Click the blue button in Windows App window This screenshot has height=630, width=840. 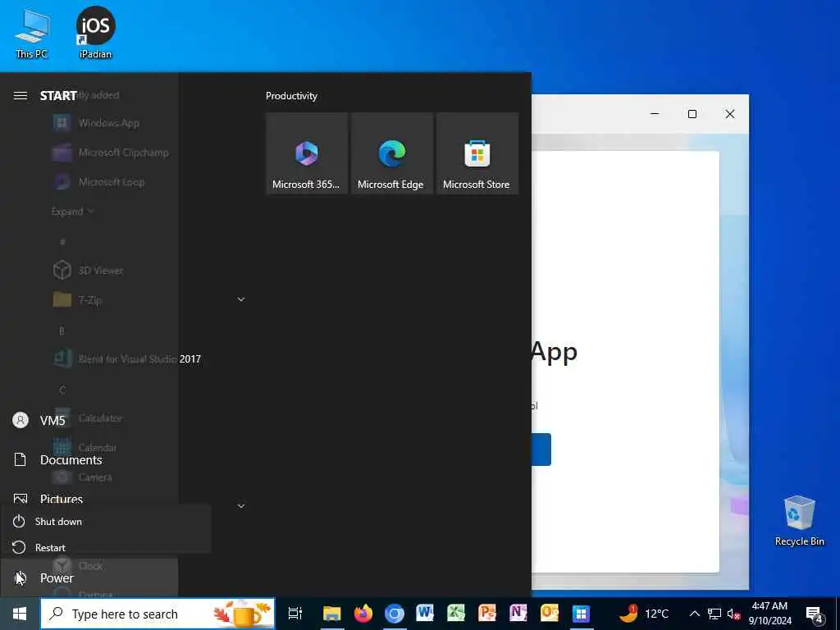541,449
